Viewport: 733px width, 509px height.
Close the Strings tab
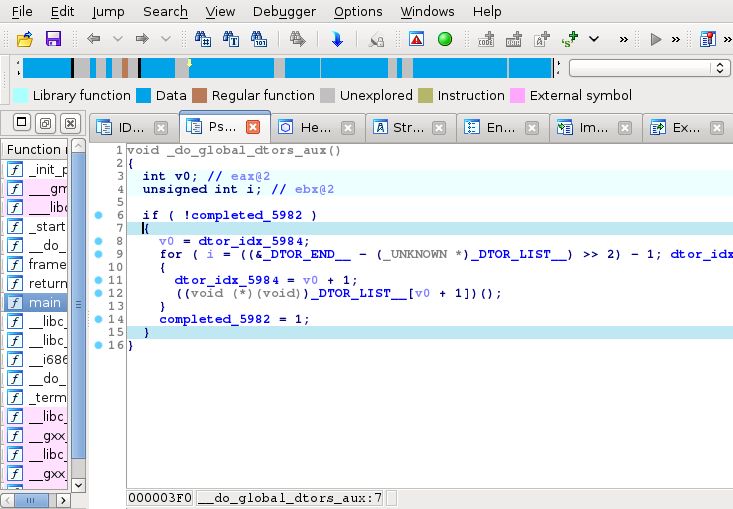438,128
